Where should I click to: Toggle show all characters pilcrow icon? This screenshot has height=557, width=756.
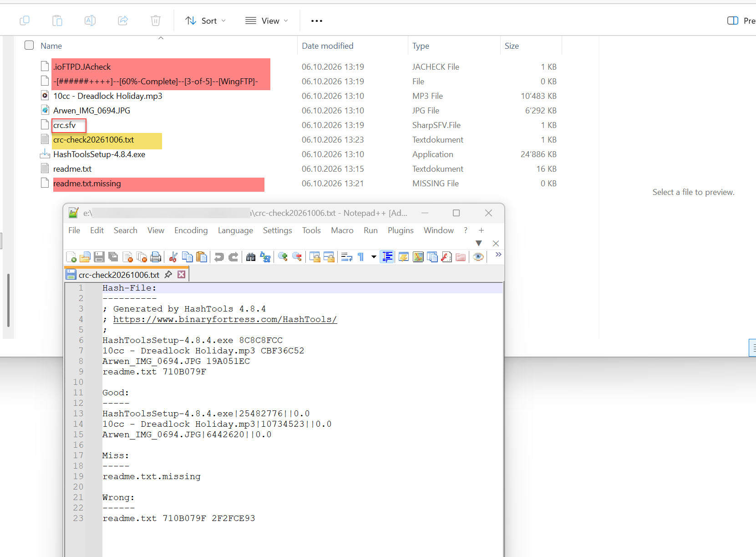(361, 257)
